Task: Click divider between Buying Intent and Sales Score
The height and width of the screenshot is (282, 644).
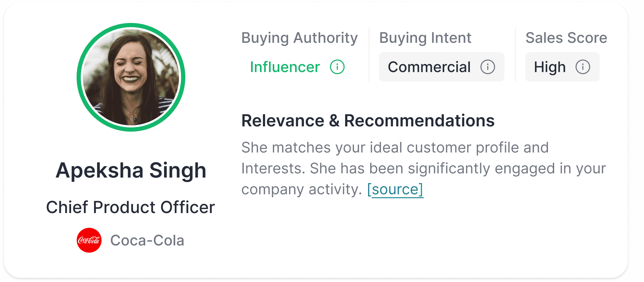Action: (515, 54)
